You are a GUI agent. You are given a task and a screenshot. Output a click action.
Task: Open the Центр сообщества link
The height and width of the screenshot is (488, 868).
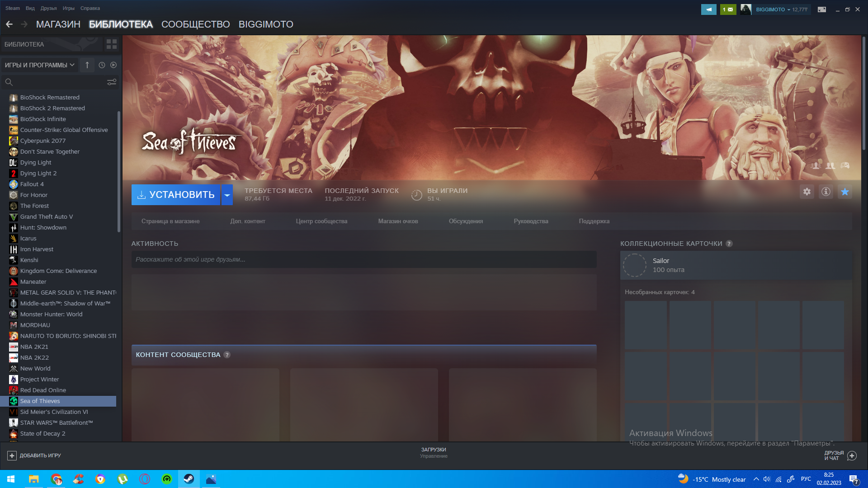(322, 221)
